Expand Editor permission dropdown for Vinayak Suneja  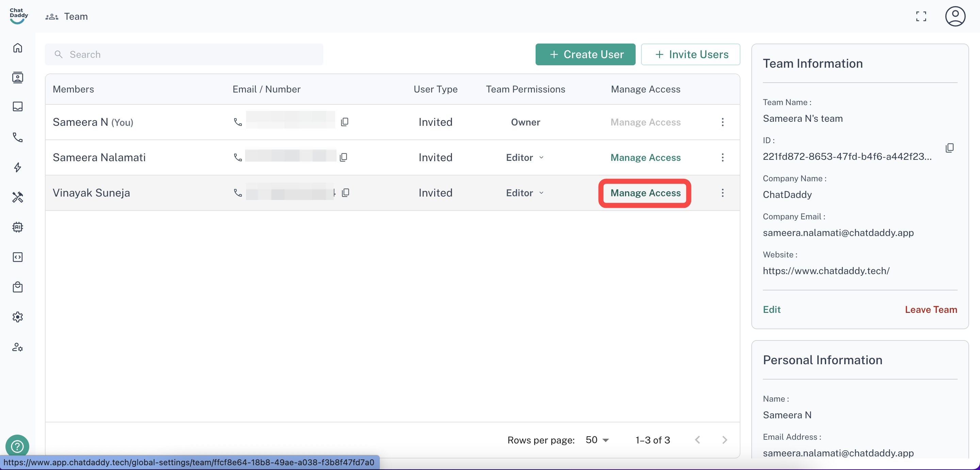[525, 193]
